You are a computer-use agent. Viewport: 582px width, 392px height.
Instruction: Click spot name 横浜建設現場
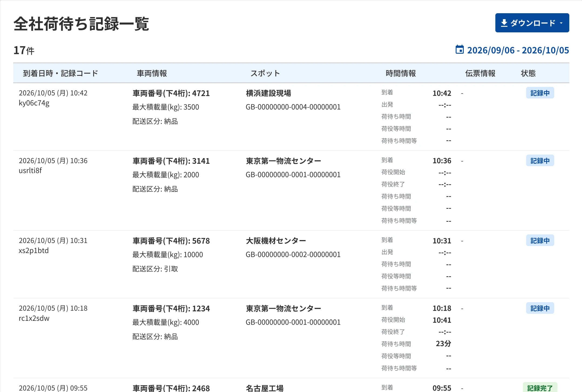pyautogui.click(x=268, y=93)
